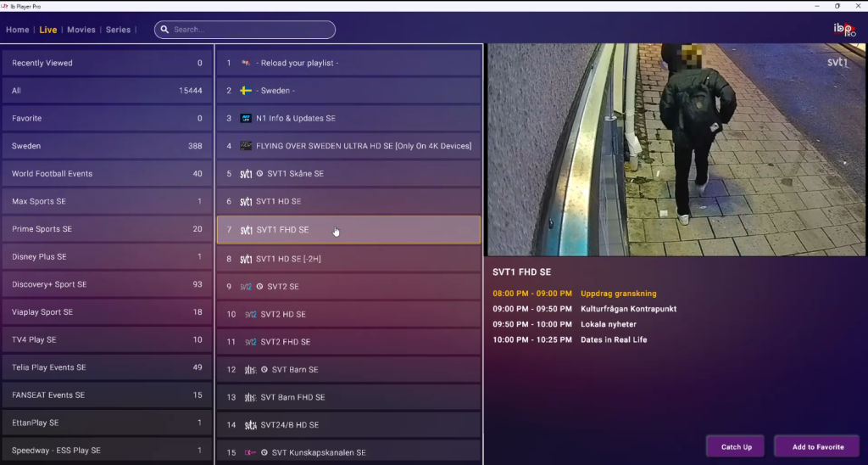Close the Ib Player Pro window
This screenshot has height=465, width=868.
click(x=858, y=6)
